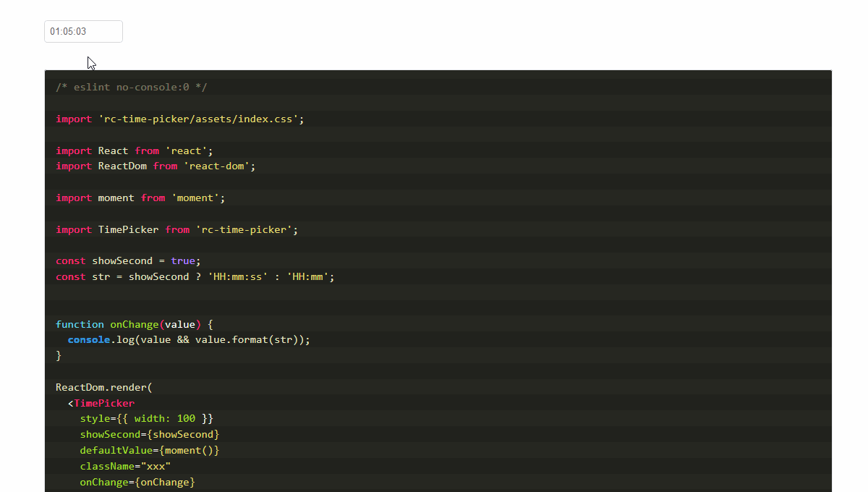Select the import React from 'react' line
This screenshot has height=492, width=868.
point(133,150)
